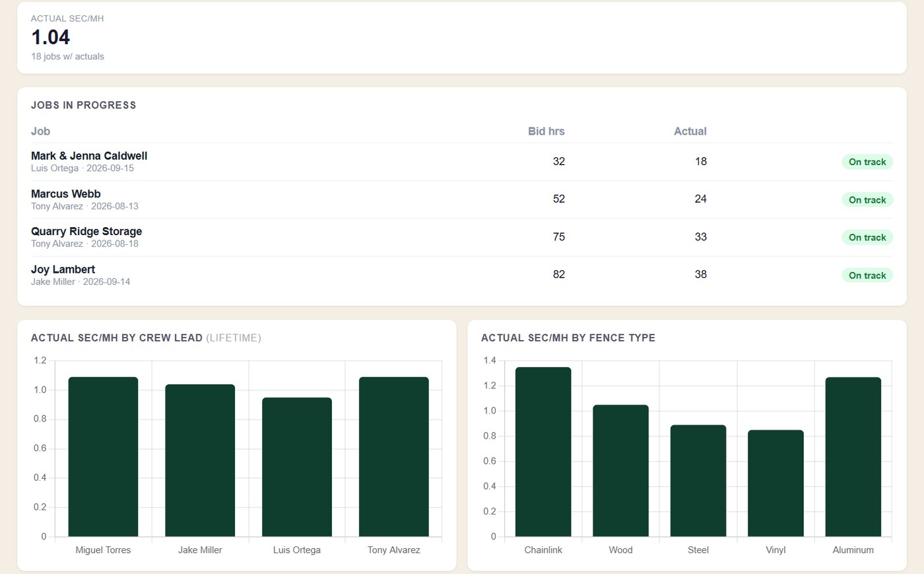This screenshot has height=574, width=924.
Task: Click On track badge for Joy Lambert
Action: tap(867, 275)
